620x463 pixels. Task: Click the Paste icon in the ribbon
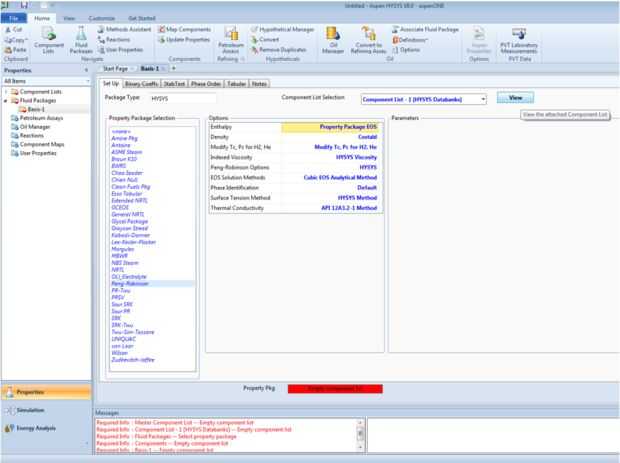click(8, 50)
